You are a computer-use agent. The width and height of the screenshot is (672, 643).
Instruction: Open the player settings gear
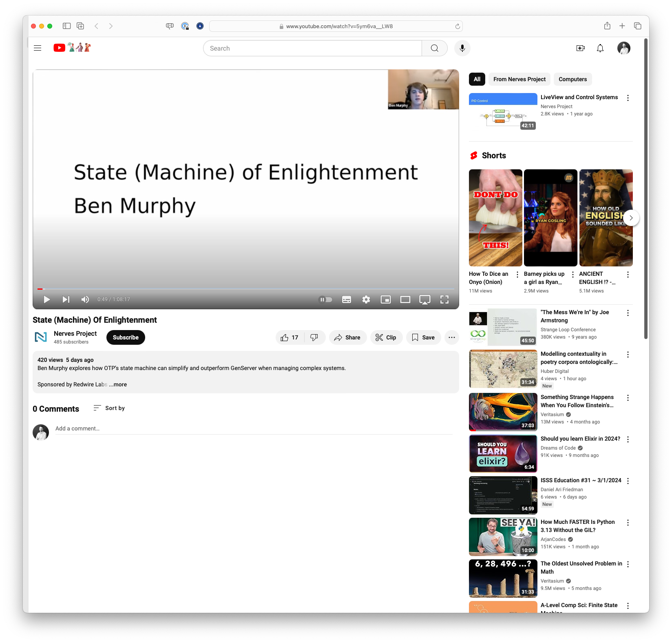(x=366, y=299)
